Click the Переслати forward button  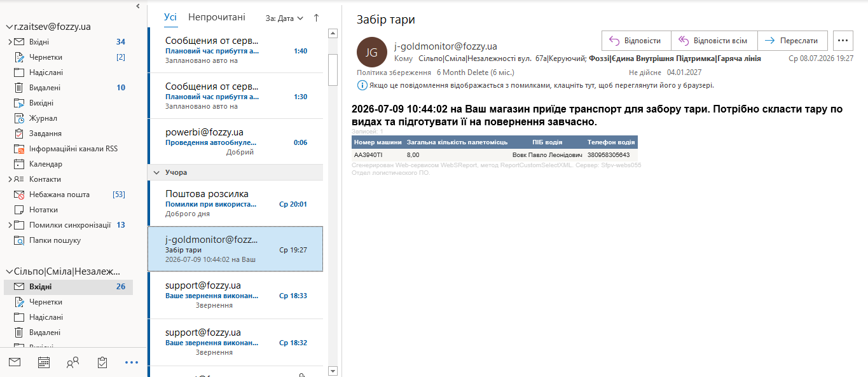[792, 41]
